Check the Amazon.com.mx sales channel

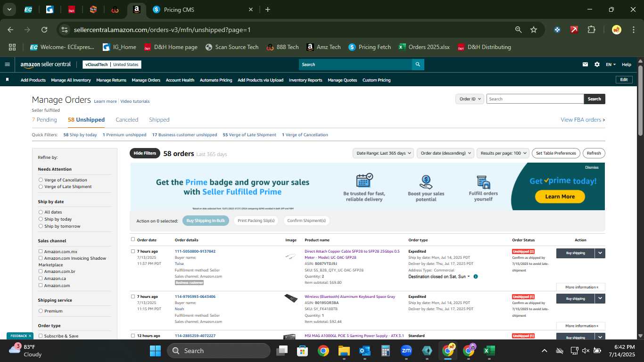pyautogui.click(x=41, y=251)
